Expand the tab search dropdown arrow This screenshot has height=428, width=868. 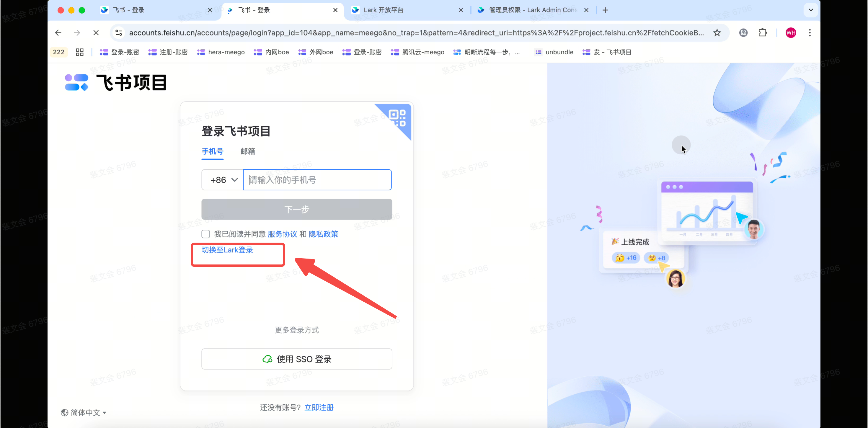pos(811,10)
